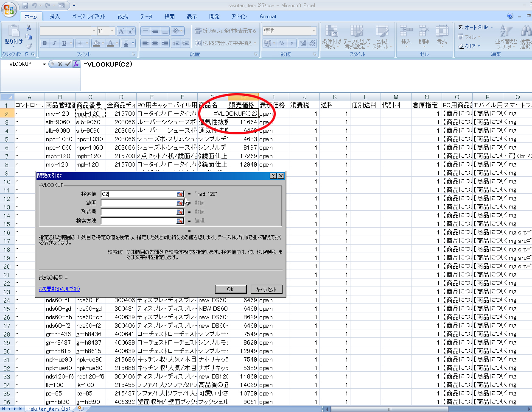Click the Comma Style icon
Screen dimensions: 532x412
tap(291, 43)
